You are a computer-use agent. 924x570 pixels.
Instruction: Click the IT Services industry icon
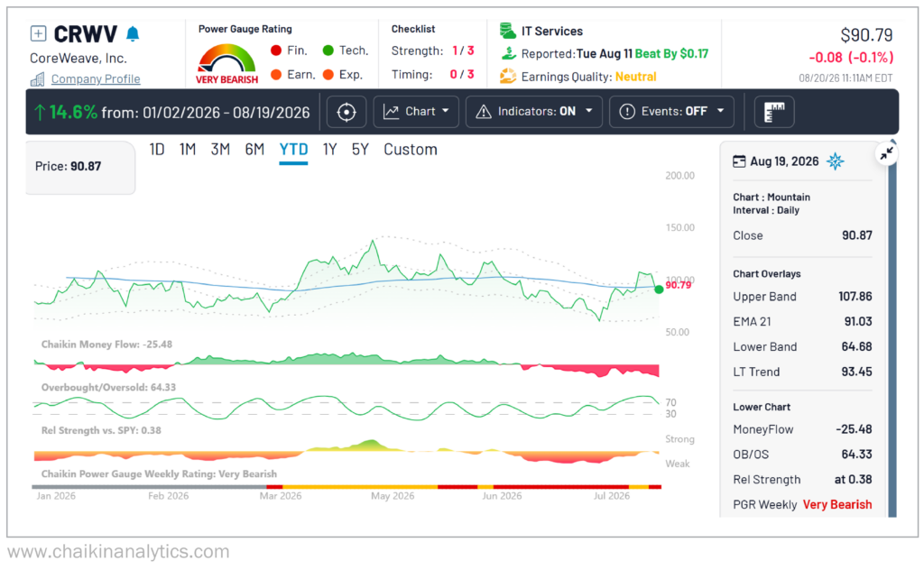pos(507,30)
